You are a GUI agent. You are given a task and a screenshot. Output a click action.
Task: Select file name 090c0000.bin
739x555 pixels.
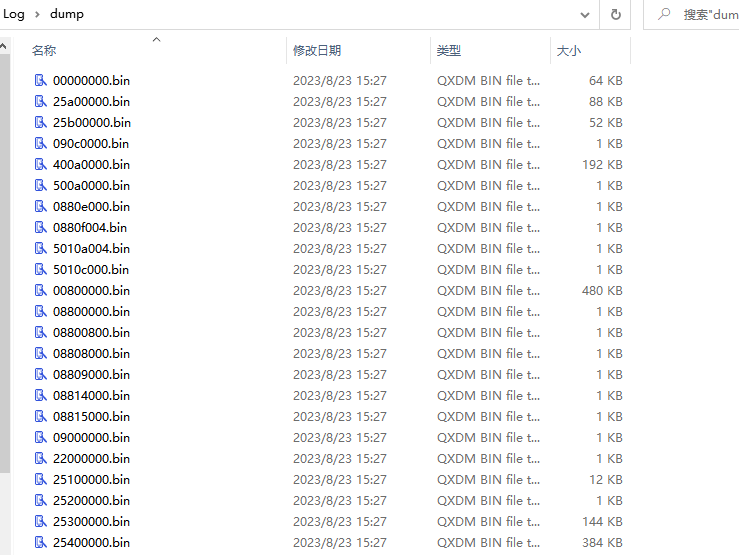(x=91, y=144)
